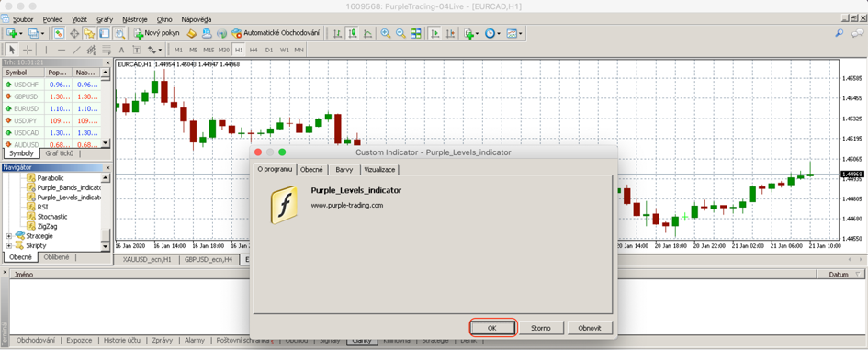The width and height of the screenshot is (868, 350).
Task: Select the text label tool
Action: (122, 50)
